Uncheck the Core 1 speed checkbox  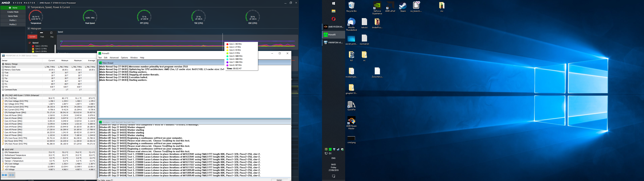tap(33, 46)
